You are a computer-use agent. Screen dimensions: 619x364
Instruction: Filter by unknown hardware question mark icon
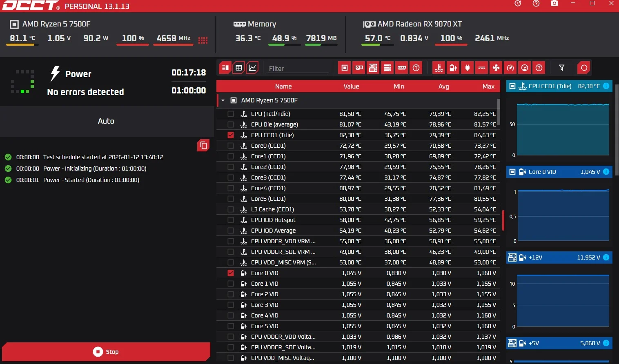tap(416, 68)
